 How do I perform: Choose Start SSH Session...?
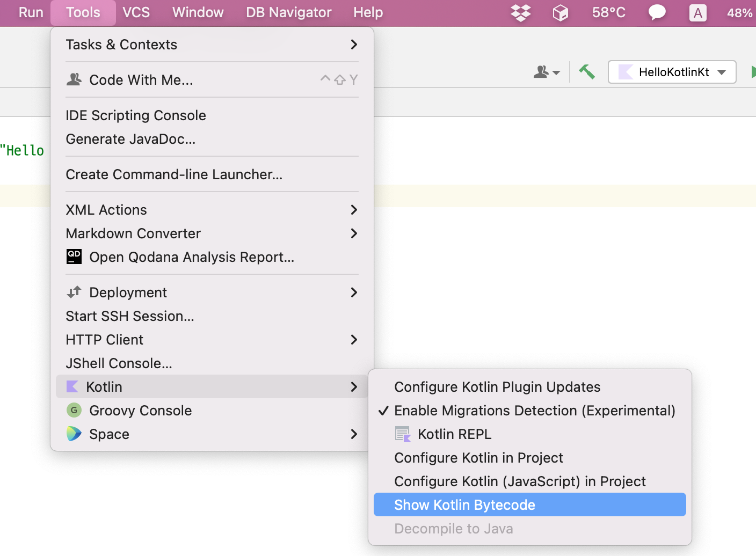click(212, 316)
